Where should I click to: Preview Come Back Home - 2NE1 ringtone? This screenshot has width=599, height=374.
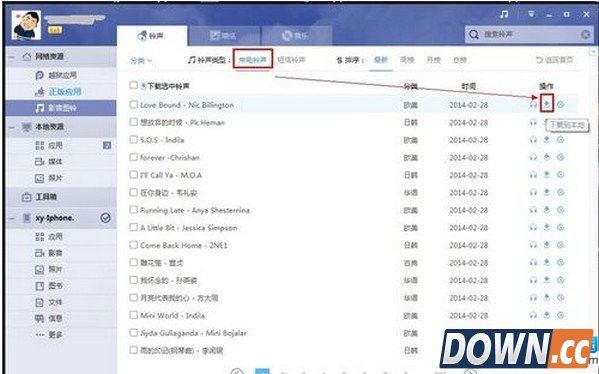tap(533, 245)
